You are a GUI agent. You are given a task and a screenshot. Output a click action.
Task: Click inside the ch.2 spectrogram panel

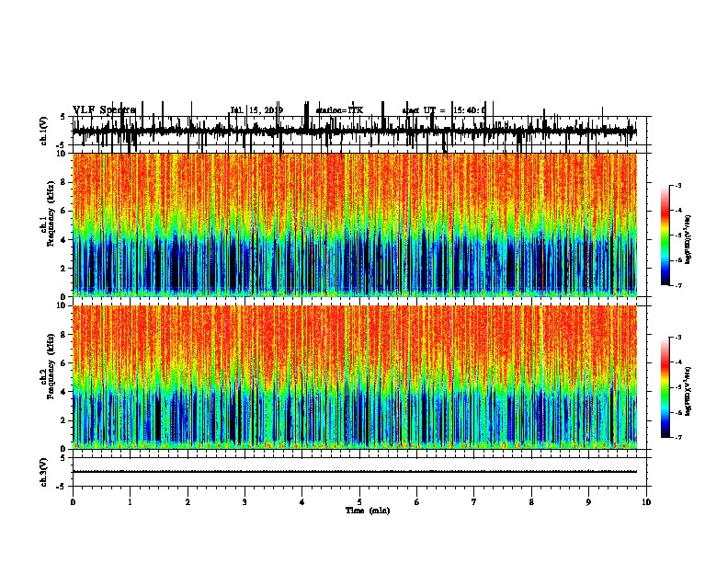[x=355, y=377]
